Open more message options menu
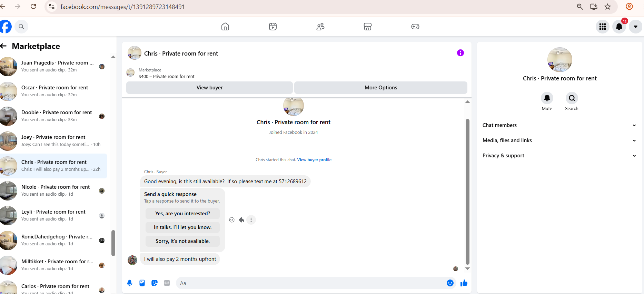The height and width of the screenshot is (294, 644). point(251,220)
